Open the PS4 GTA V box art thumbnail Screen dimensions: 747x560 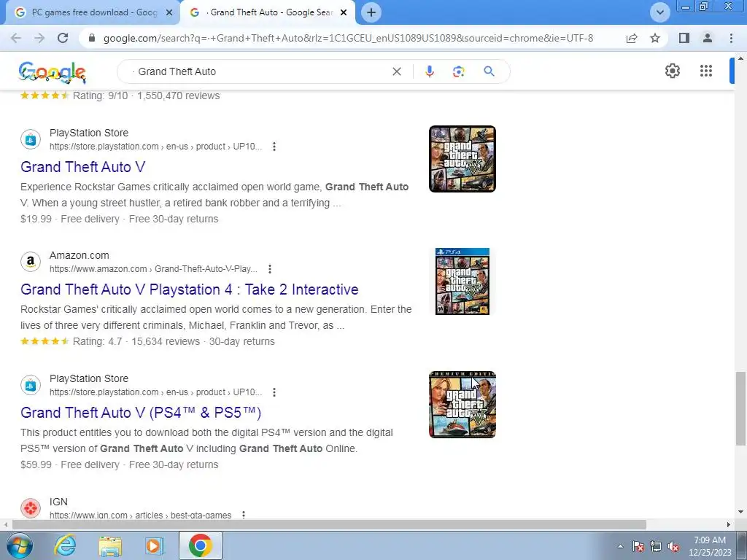click(462, 281)
